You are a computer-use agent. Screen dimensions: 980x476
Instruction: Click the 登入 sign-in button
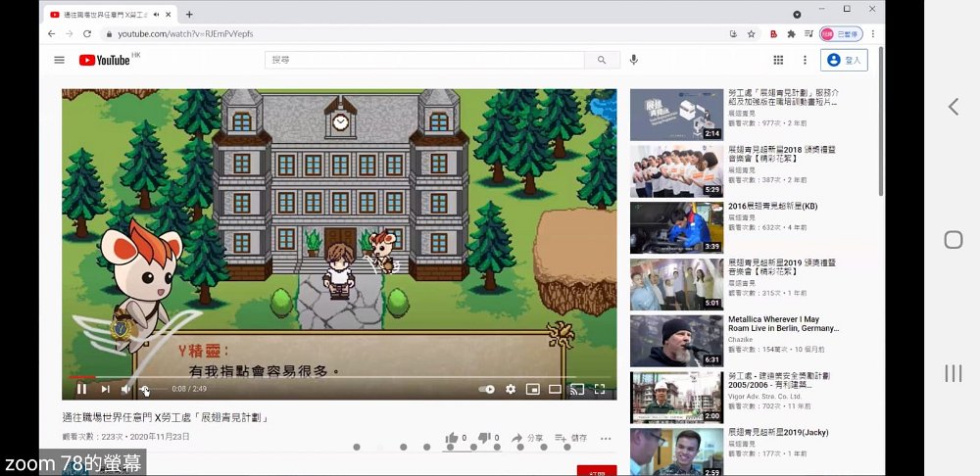pos(844,60)
